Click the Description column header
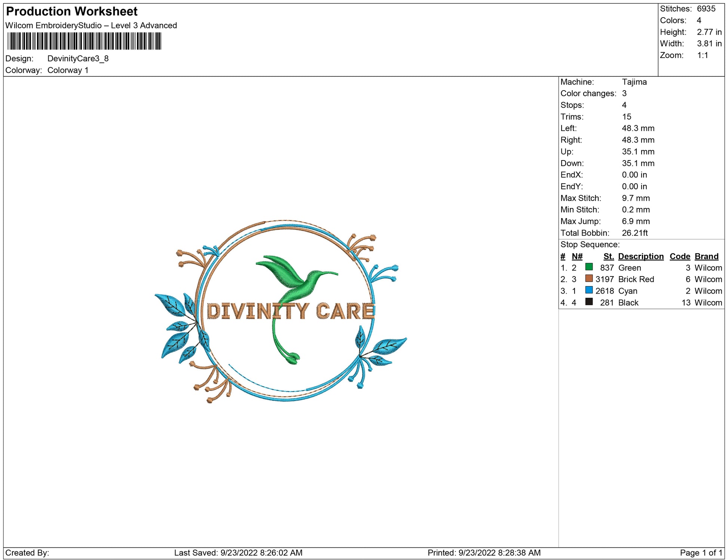The height and width of the screenshot is (560, 728). pos(640,256)
